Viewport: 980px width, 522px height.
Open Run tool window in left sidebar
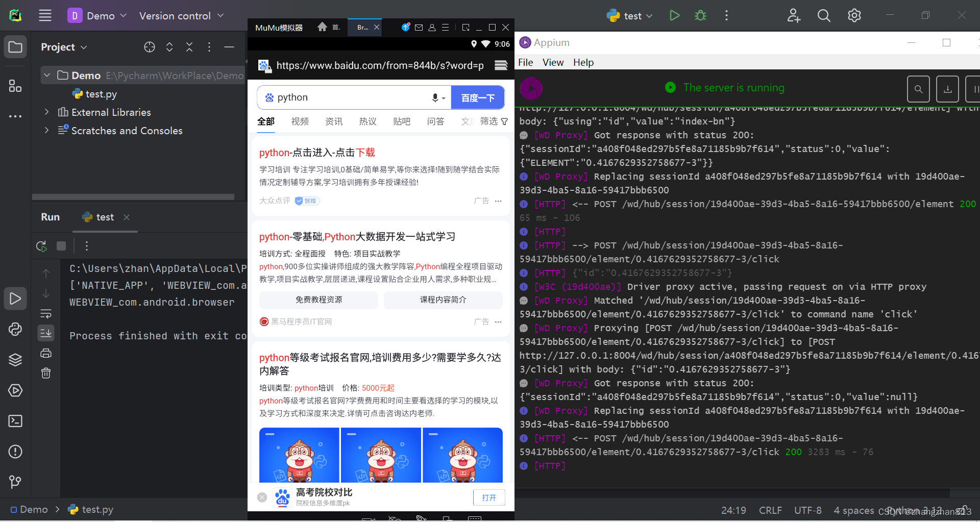point(15,299)
